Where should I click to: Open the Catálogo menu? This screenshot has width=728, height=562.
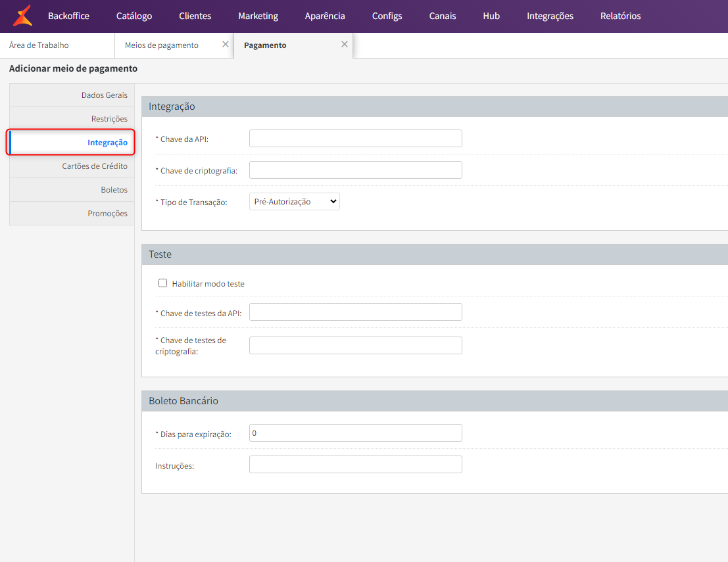pyautogui.click(x=134, y=16)
